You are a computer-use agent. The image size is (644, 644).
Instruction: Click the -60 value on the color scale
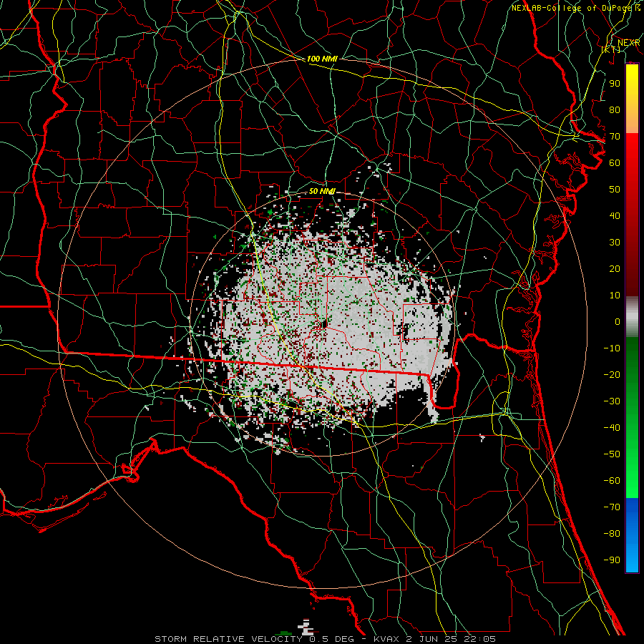click(x=612, y=481)
